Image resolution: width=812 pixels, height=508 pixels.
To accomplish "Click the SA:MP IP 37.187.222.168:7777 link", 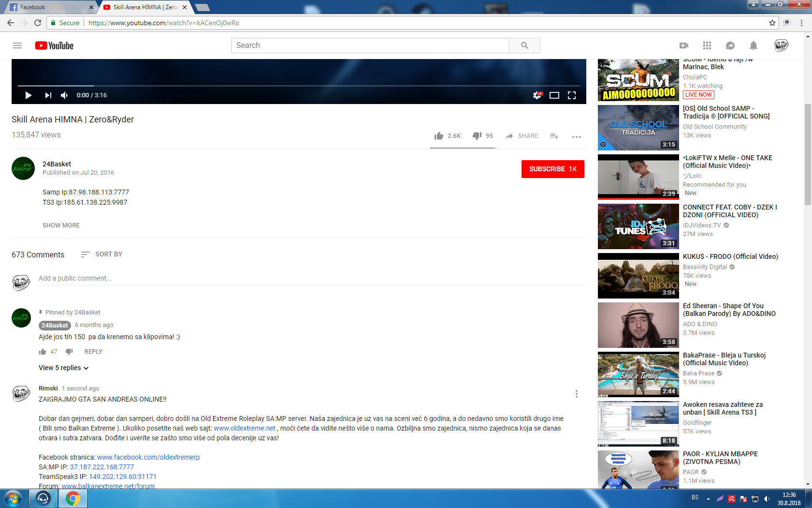I will [102, 467].
